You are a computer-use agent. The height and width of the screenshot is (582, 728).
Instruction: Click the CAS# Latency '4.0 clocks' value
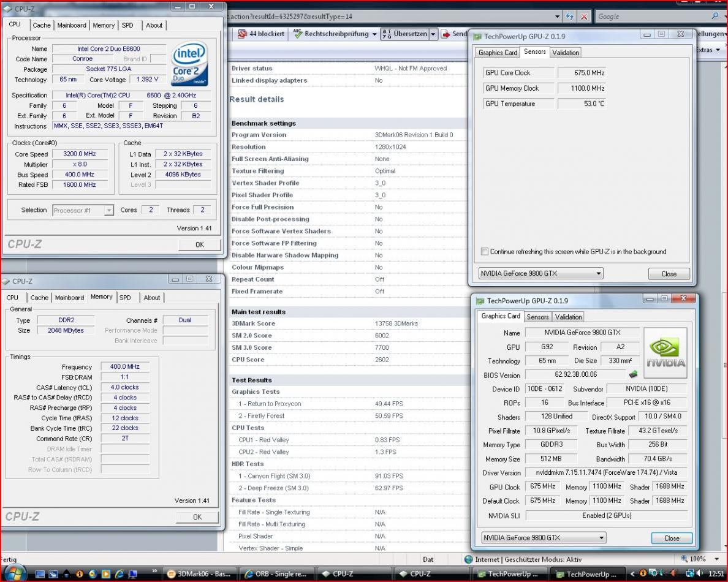(124, 388)
